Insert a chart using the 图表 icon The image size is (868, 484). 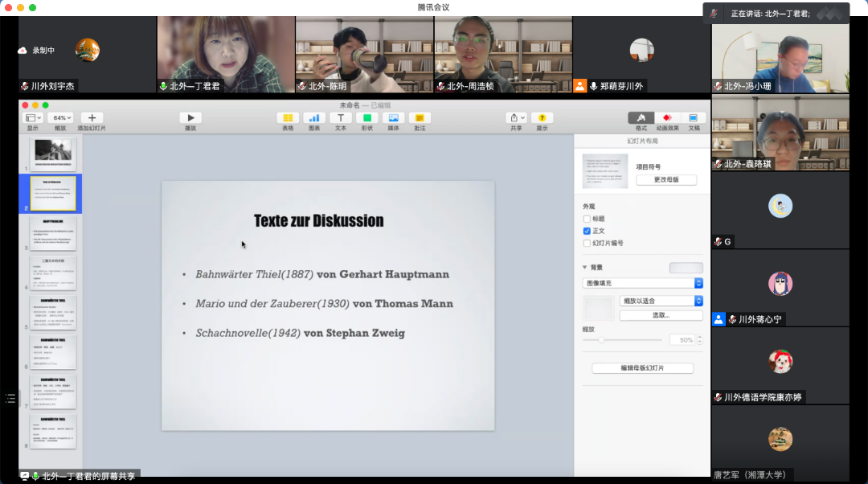click(313, 118)
